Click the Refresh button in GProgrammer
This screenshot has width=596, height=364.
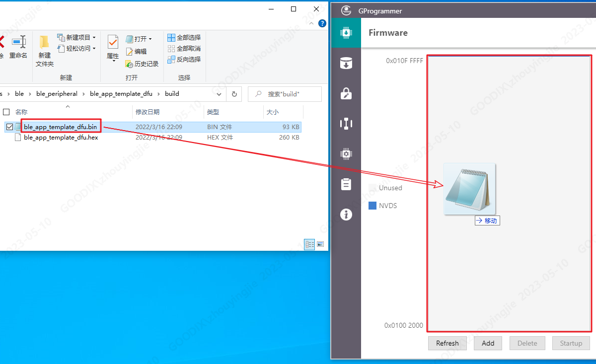coord(447,343)
